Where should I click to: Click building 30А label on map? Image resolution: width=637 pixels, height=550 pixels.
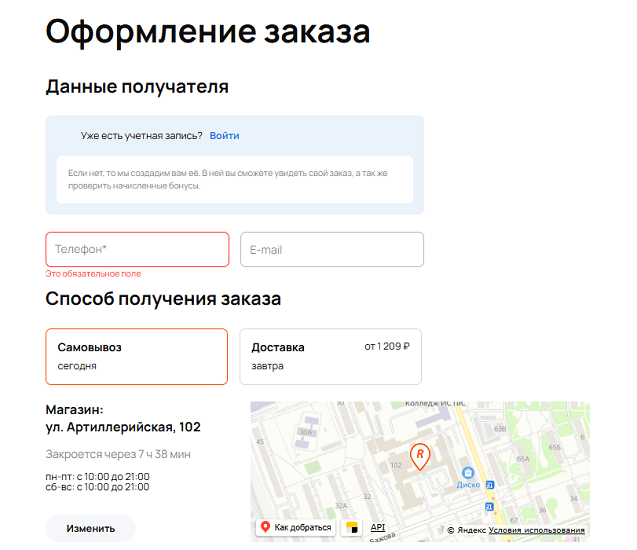coord(306,432)
